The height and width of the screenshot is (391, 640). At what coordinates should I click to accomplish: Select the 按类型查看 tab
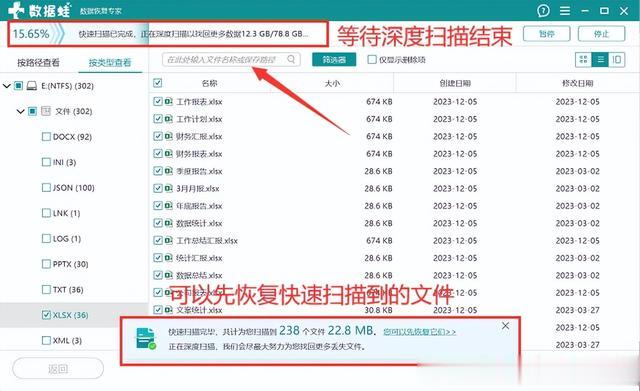pyautogui.click(x=110, y=62)
